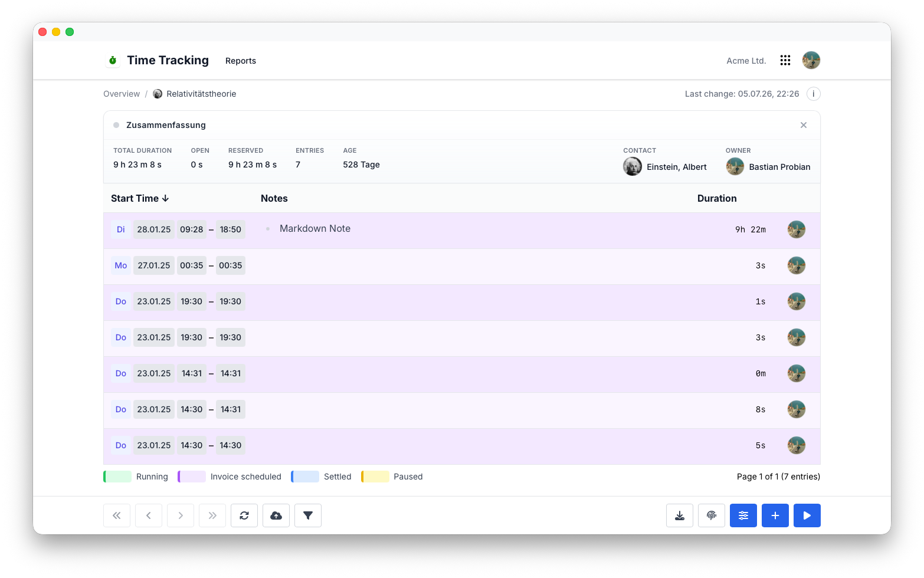This screenshot has height=578, width=924.
Task: Go to the last page double chevron
Action: pyautogui.click(x=212, y=515)
